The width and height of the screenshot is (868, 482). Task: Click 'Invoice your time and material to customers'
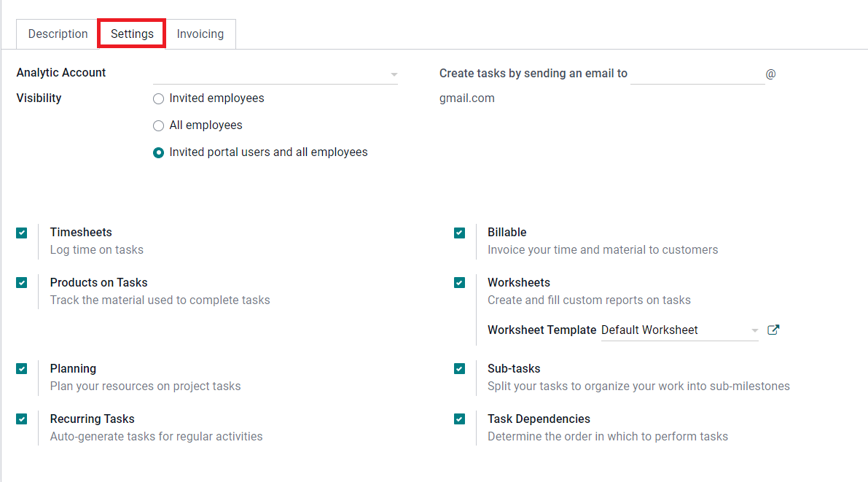[x=602, y=250]
